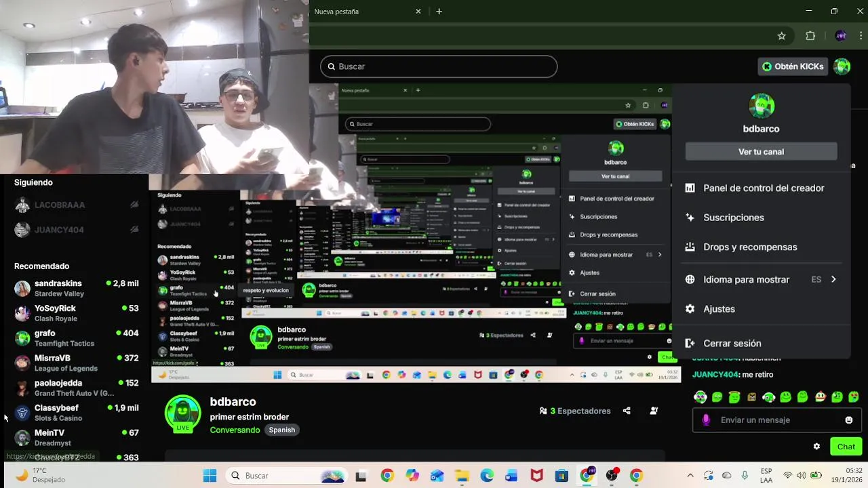Bookmark page with the outer browser star icon
This screenshot has height=488, width=868.
[x=781, y=36]
